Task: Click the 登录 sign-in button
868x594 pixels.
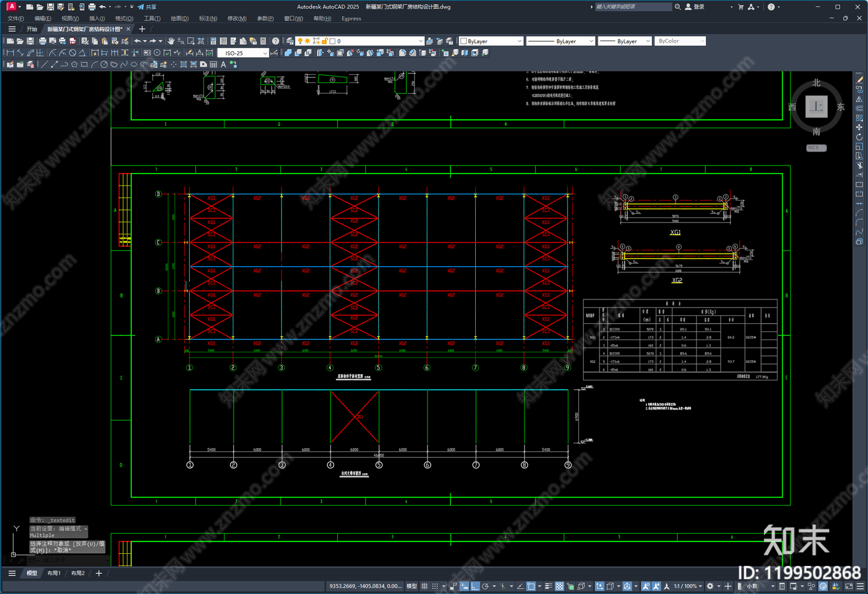Action: (x=695, y=7)
